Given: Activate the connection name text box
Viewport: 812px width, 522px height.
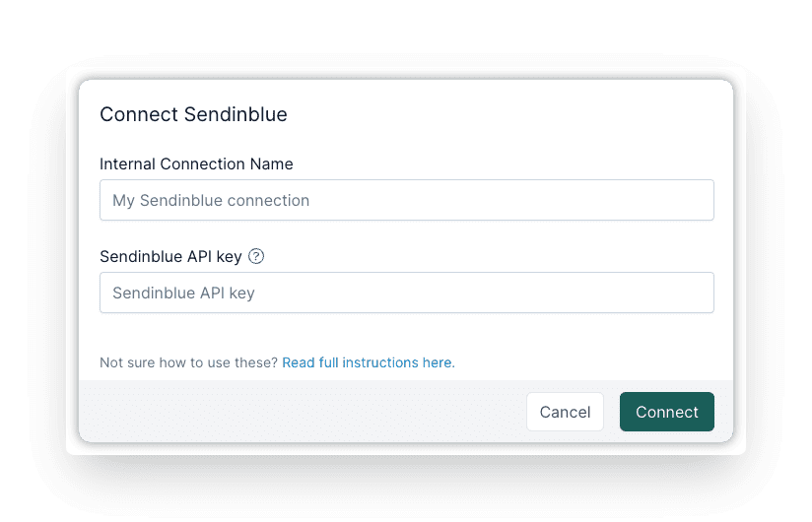Looking at the screenshot, I should [407, 200].
